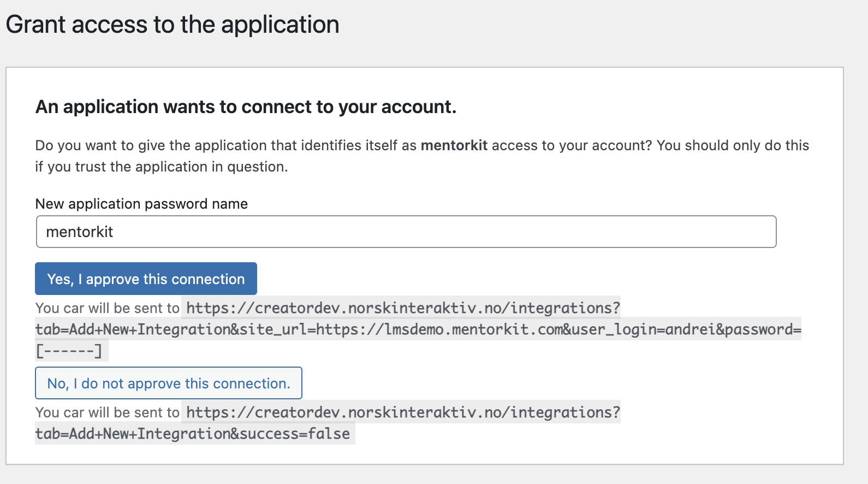Click the bold 'mentorkit' application name in the description
The image size is (868, 484).
tap(454, 145)
